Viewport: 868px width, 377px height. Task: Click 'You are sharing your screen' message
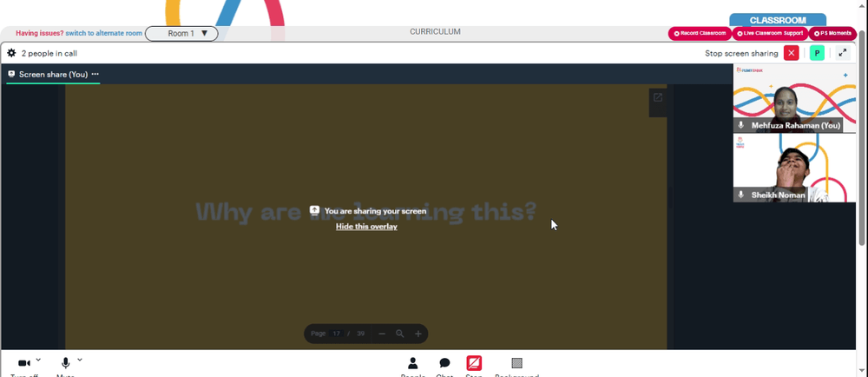[x=375, y=211]
